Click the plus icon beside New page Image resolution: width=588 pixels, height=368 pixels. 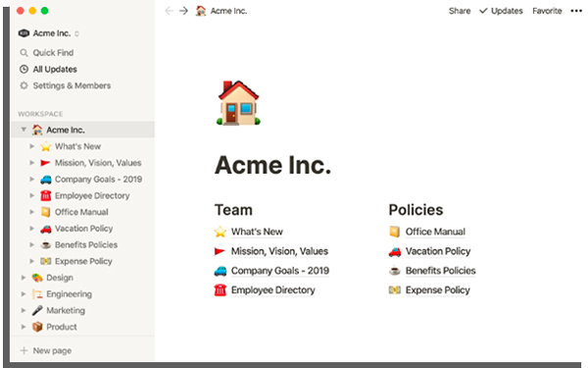point(24,350)
